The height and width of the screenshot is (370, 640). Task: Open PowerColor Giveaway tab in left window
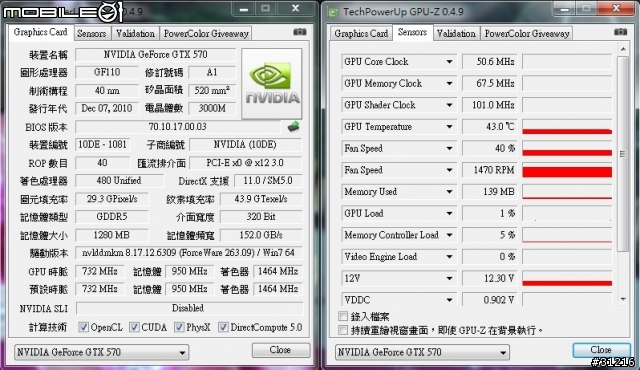(206, 33)
